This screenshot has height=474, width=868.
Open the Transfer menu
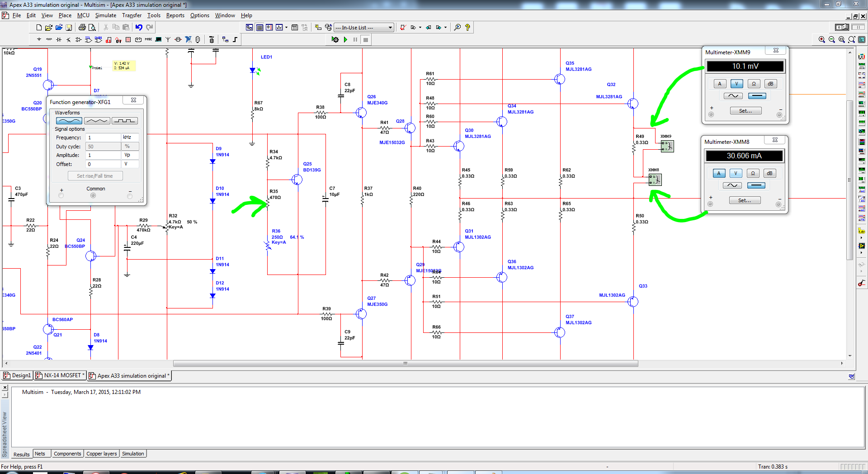click(132, 15)
